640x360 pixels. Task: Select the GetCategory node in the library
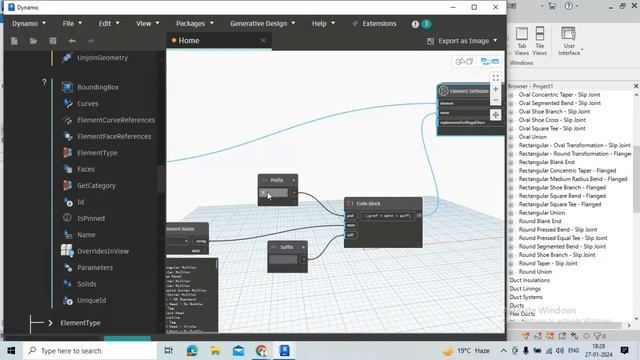pyautogui.click(x=96, y=186)
